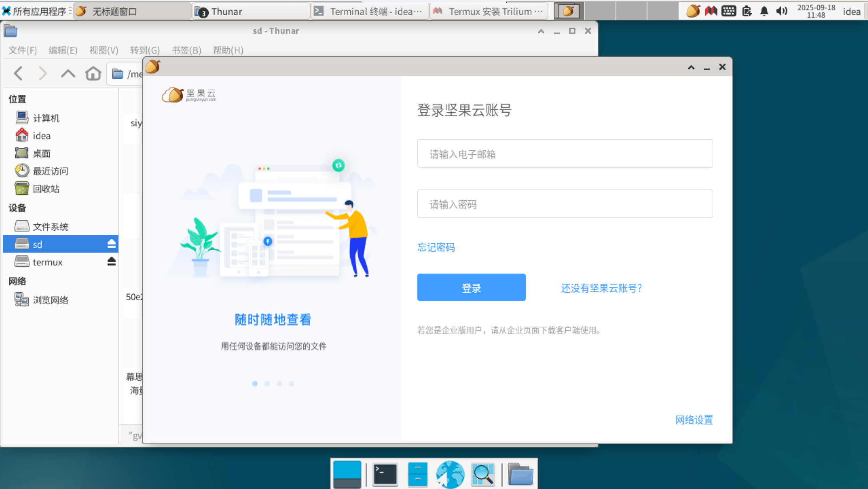Open the 忘记密码 forgot-password link

click(x=436, y=247)
